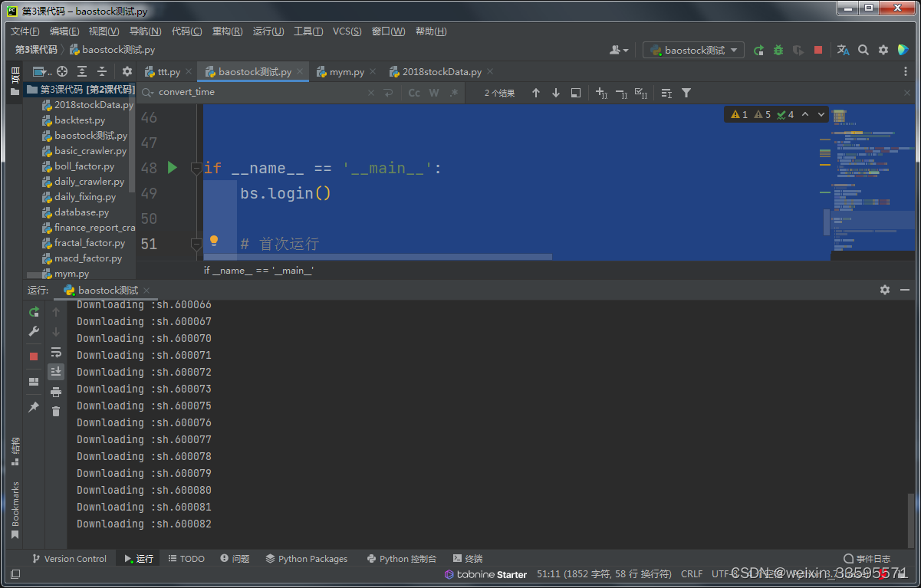Viewport: 921px width, 588px height.
Task: Clear all console output with trash icon
Action: [x=56, y=412]
